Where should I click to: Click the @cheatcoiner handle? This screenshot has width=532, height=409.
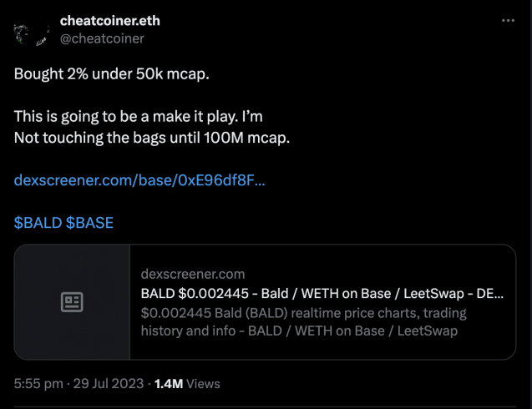(102, 38)
